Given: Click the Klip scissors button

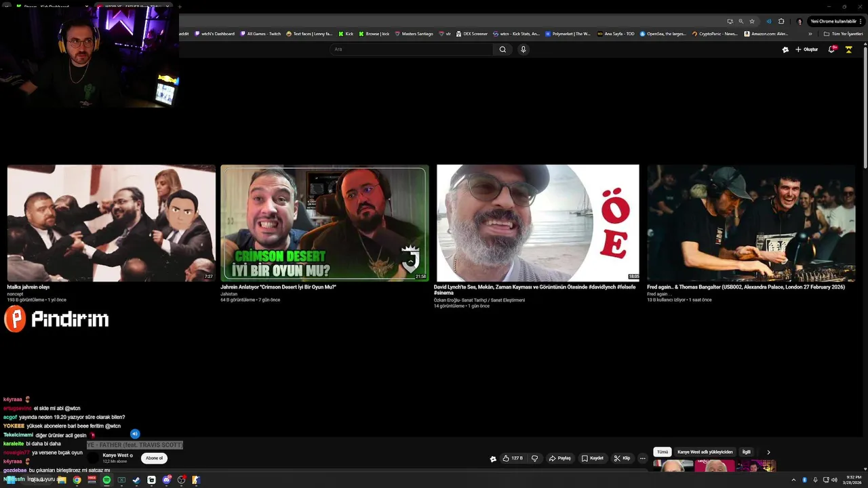Looking at the screenshot, I should click(x=622, y=458).
